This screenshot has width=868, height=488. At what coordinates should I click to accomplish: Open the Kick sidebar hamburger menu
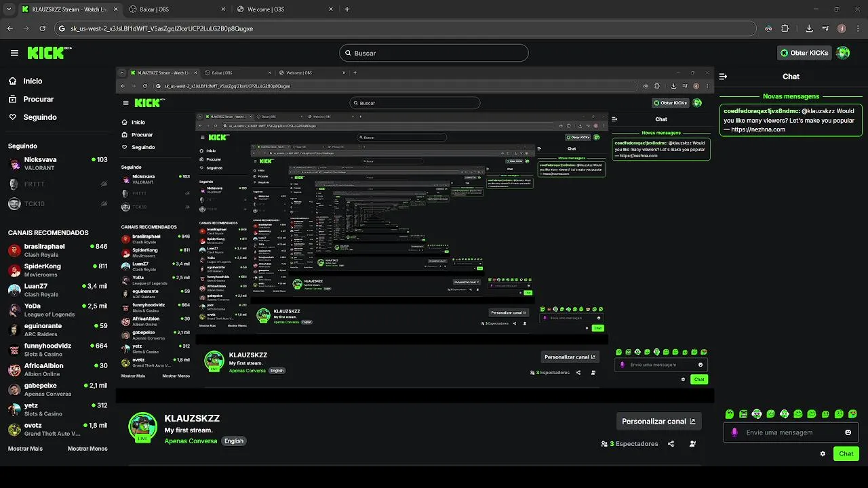(x=14, y=53)
